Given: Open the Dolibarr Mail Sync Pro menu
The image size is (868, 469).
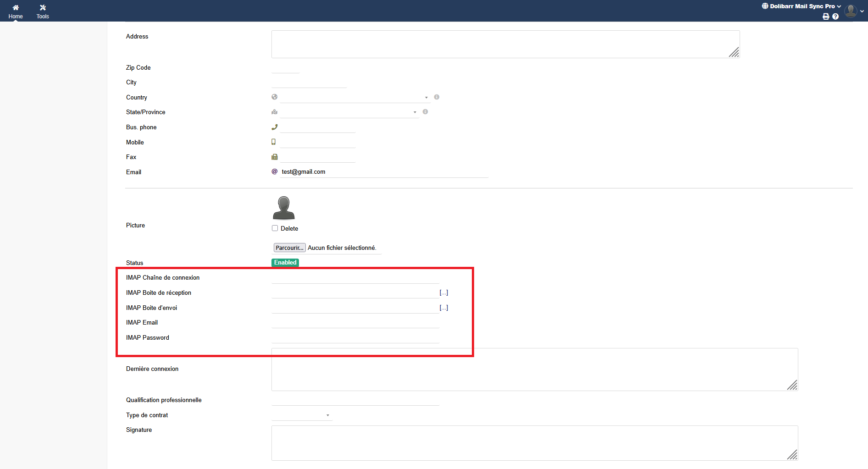Looking at the screenshot, I should pos(802,6).
